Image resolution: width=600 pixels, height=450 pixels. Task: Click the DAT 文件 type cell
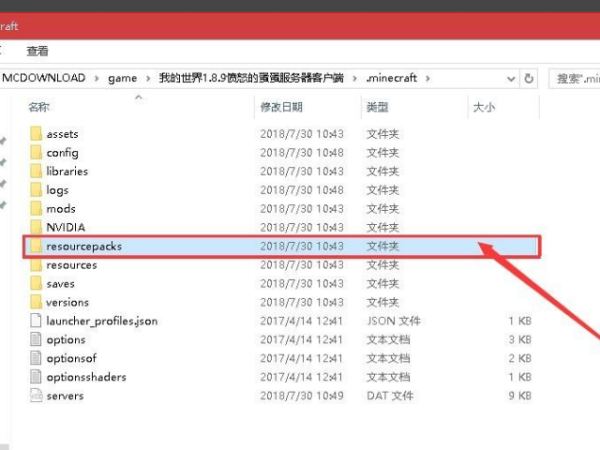coord(390,396)
